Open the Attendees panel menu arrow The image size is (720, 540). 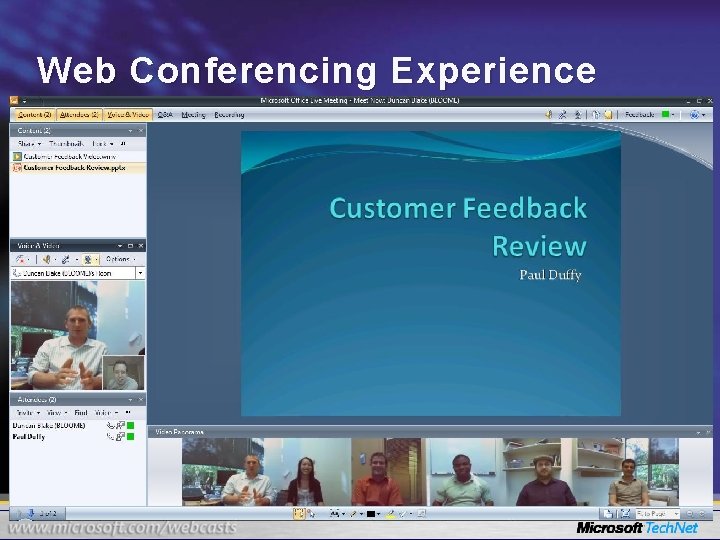[130, 400]
